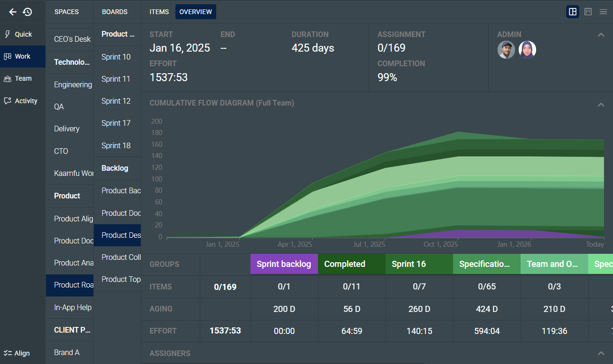Collapse the Admin summary panel
The image size is (613, 364).
tap(601, 35)
